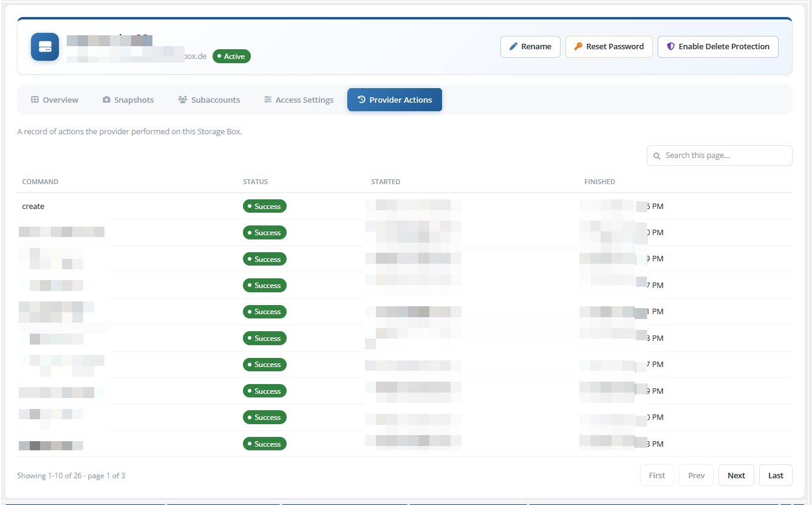Go to the Next page
Viewport: 812px width, 505px height.
(736, 475)
